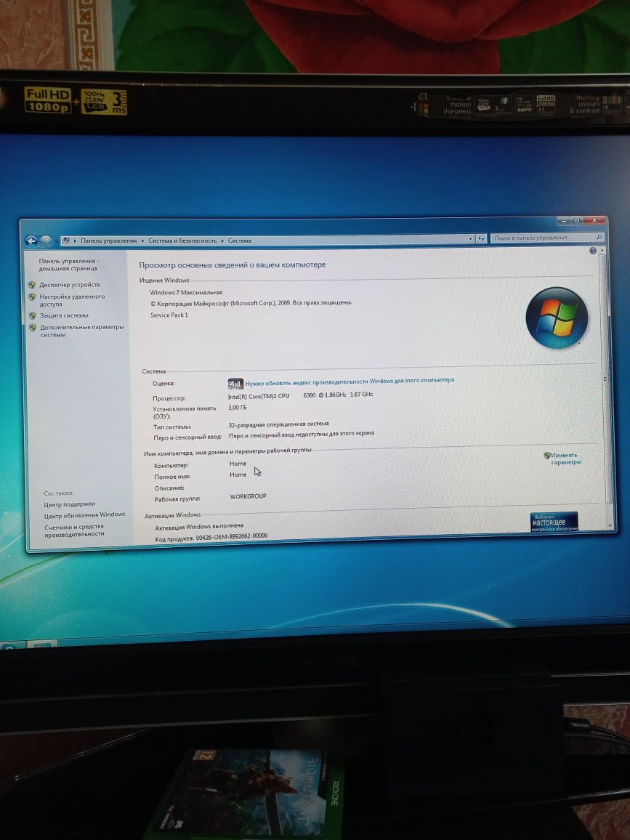Open Дополнительные параметры системы link
Viewport: 630px width, 840px height.
click(82, 331)
